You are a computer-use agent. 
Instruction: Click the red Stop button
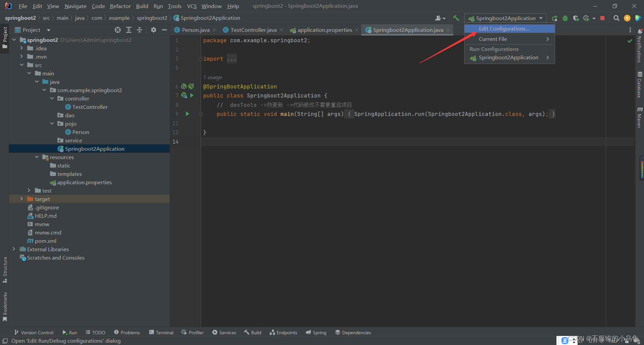602,18
